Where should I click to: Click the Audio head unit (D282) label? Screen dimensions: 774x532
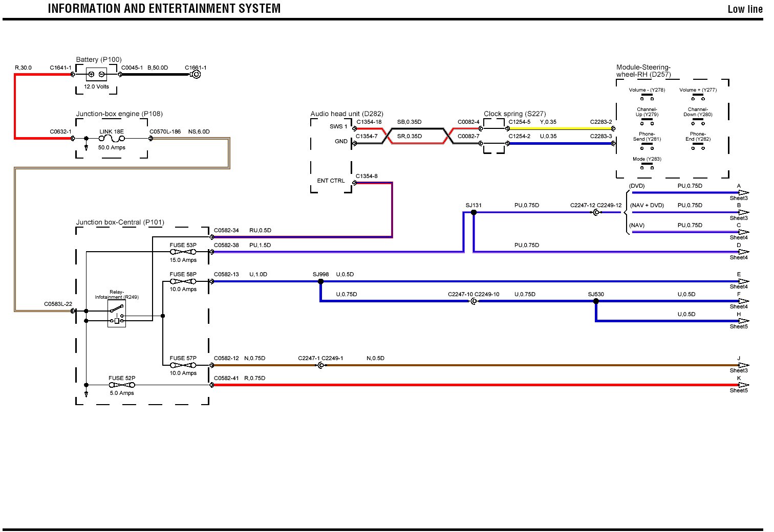tap(347, 114)
